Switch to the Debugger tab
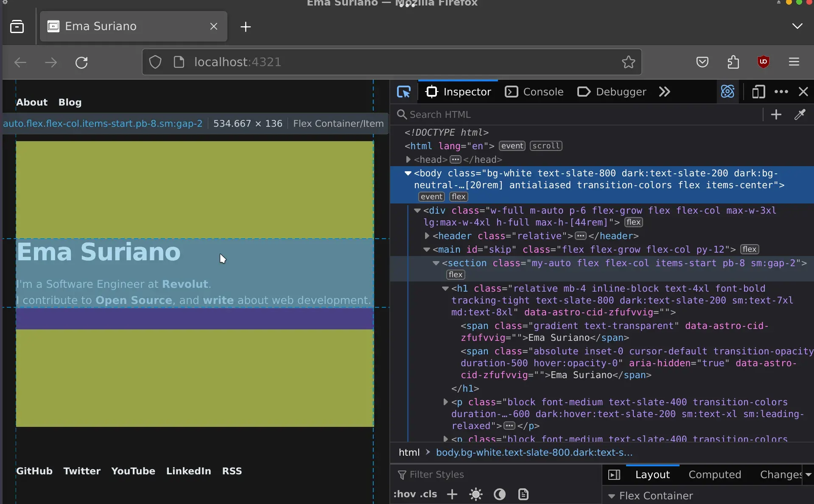Screen dimensions: 814x504 point(612,92)
